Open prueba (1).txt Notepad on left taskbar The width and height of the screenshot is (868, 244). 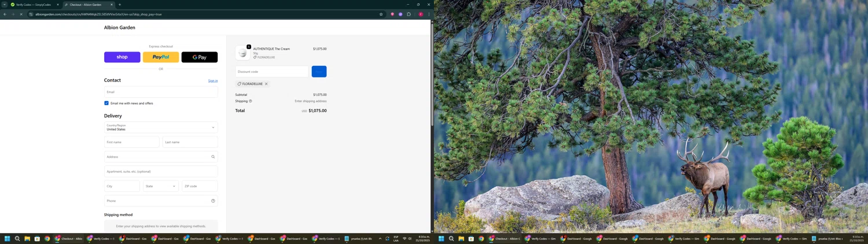click(359, 238)
